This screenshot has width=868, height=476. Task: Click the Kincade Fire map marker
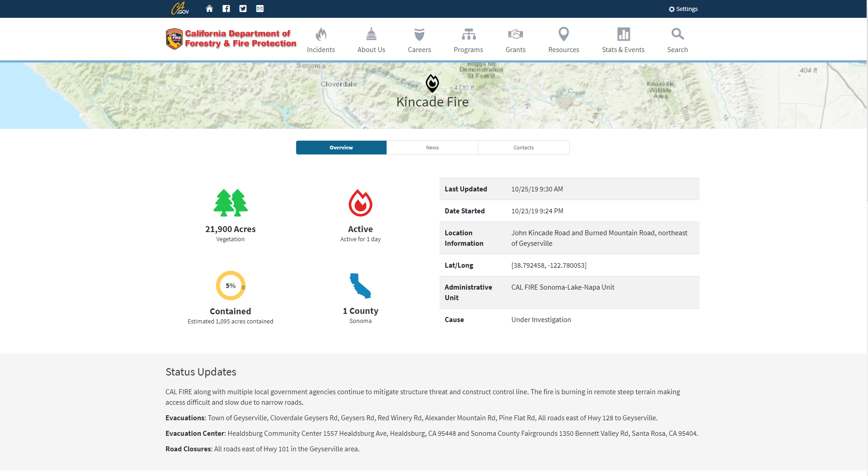tap(432, 83)
